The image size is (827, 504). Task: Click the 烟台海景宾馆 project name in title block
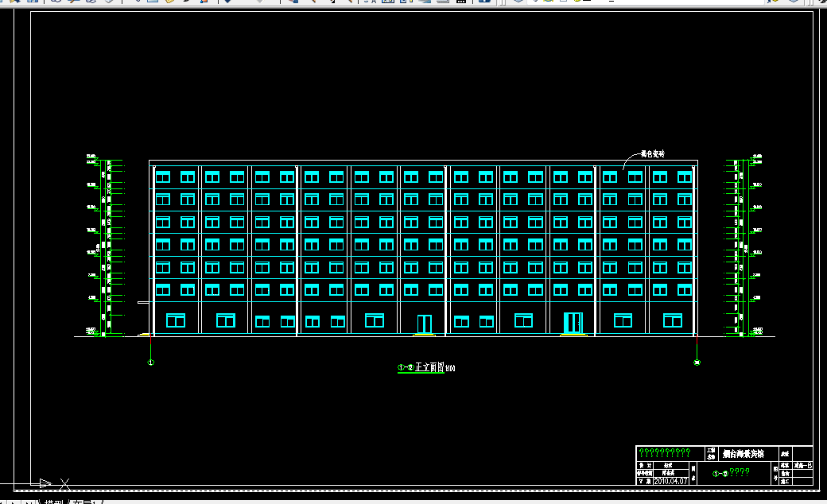point(744,453)
